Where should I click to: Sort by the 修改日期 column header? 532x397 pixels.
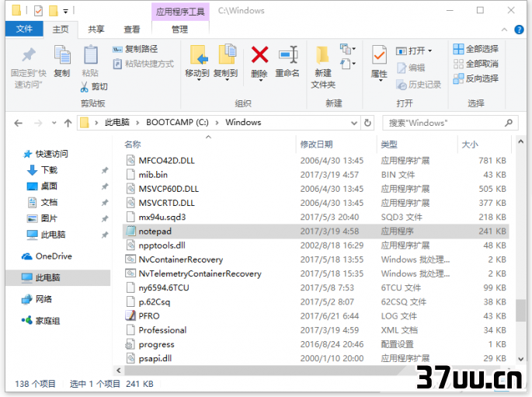point(316,145)
